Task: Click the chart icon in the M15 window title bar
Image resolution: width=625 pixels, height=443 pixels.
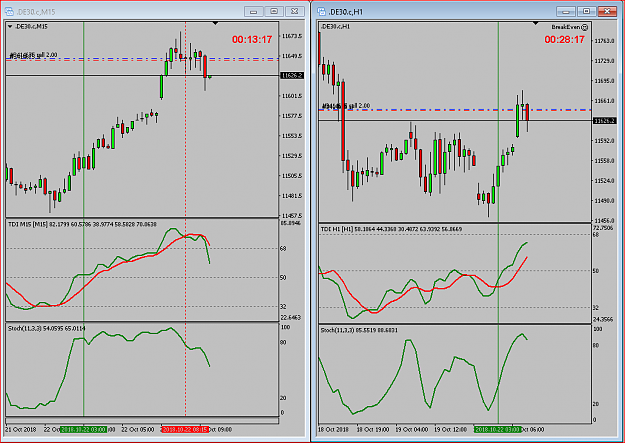Action: (10, 12)
